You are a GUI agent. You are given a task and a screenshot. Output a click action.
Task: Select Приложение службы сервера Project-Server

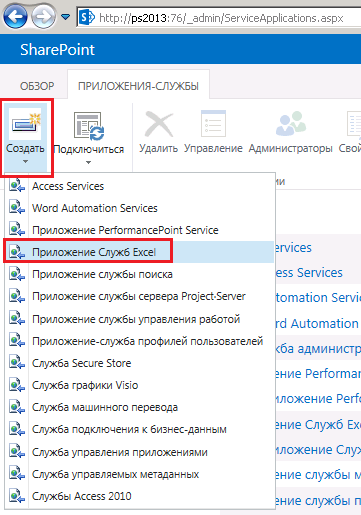(139, 296)
